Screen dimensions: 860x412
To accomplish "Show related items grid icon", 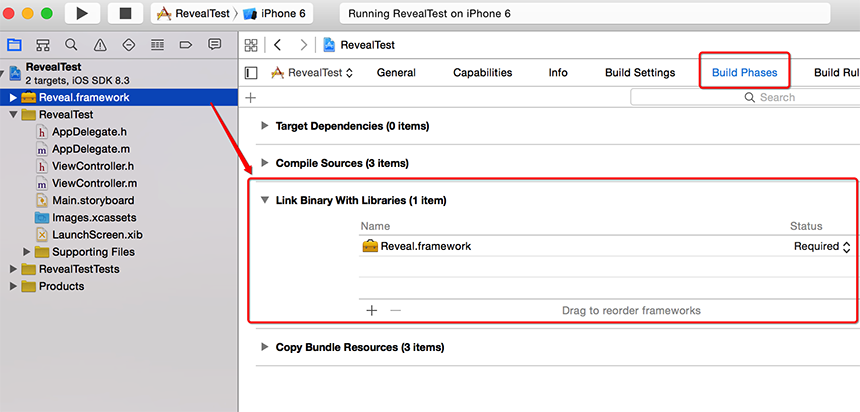I will pyautogui.click(x=251, y=45).
